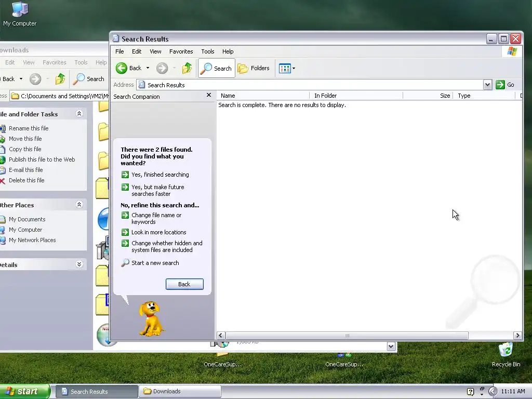The image size is (532, 399).
Task: Click the Back button in Search Companion
Action: tap(184, 284)
